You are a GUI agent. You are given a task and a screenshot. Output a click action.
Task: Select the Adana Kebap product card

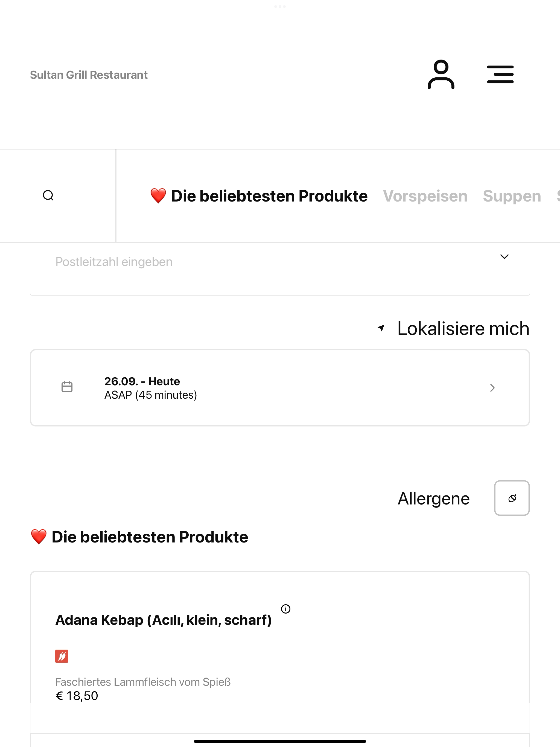point(280,652)
